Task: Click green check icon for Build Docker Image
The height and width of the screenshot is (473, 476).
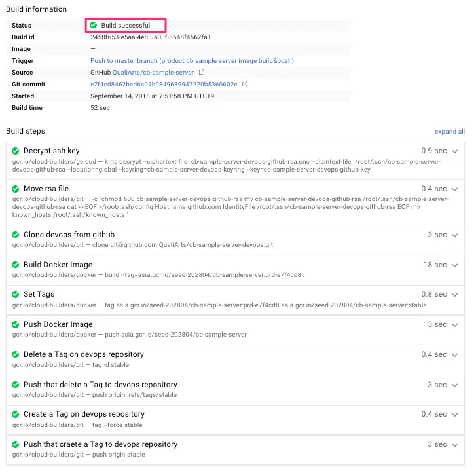Action: point(15,265)
